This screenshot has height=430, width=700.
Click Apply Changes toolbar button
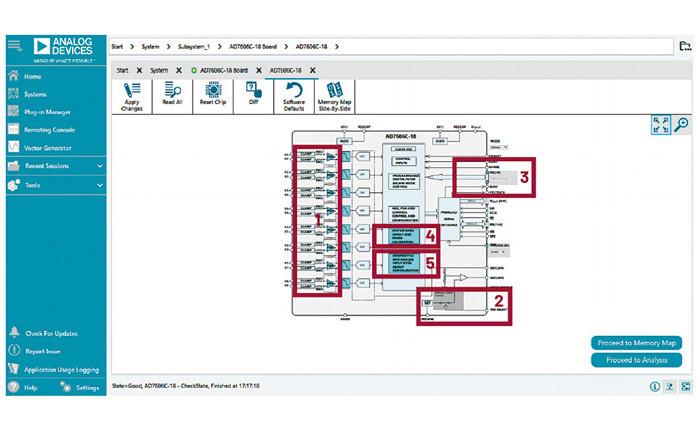(x=132, y=96)
